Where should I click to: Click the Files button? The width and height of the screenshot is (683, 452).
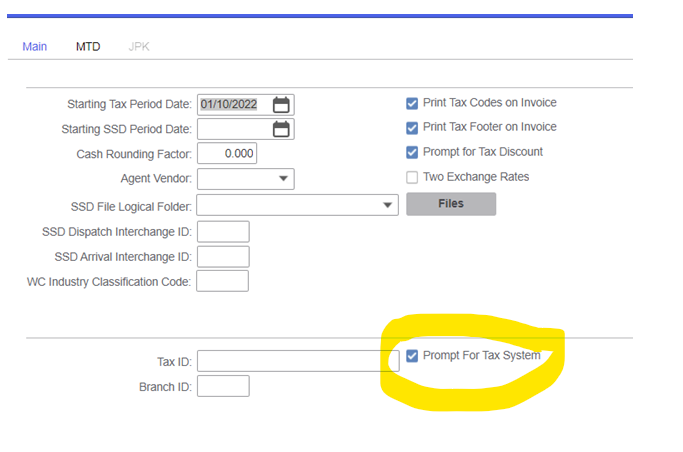[x=450, y=204]
